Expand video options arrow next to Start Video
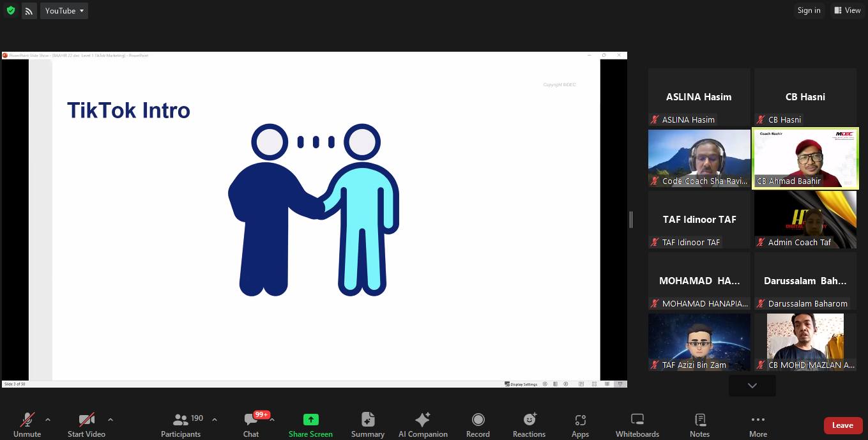This screenshot has width=868, height=440. (110, 420)
